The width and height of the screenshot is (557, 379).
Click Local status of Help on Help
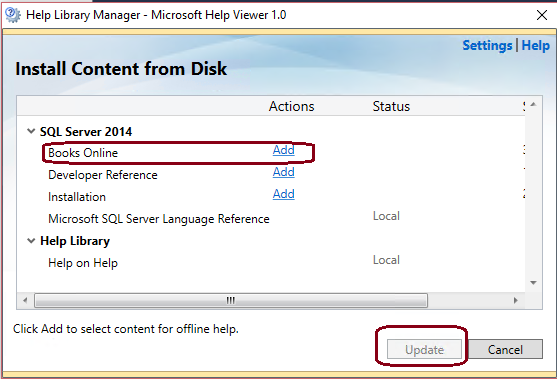pos(386,260)
